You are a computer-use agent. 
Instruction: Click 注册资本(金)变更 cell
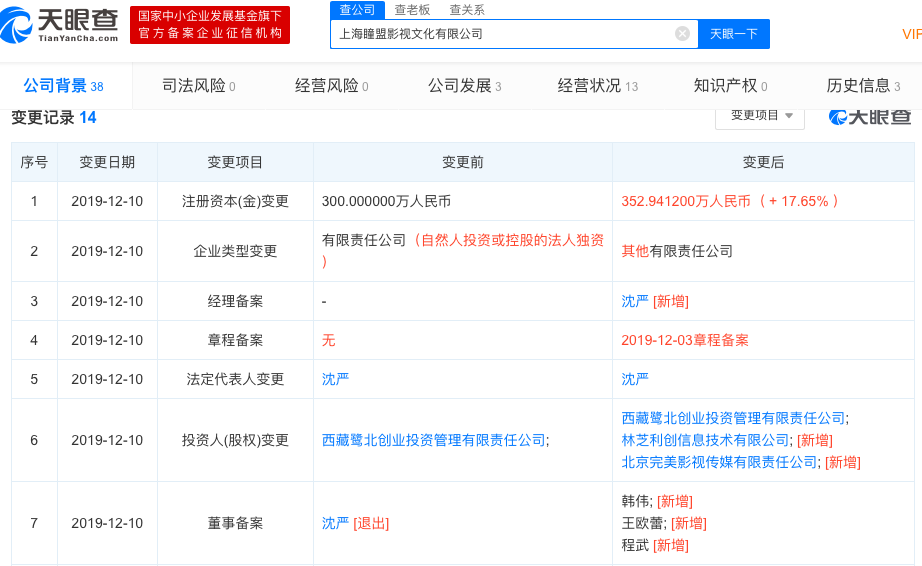235,201
